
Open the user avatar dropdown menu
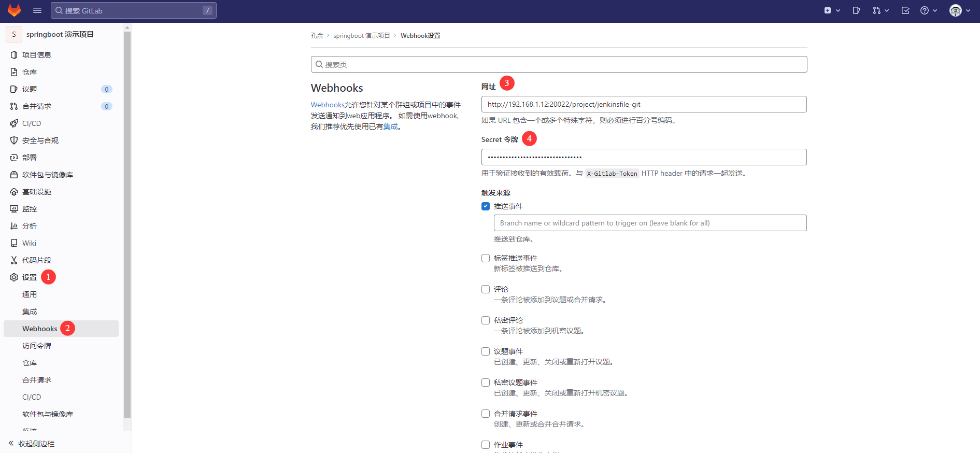[959, 10]
